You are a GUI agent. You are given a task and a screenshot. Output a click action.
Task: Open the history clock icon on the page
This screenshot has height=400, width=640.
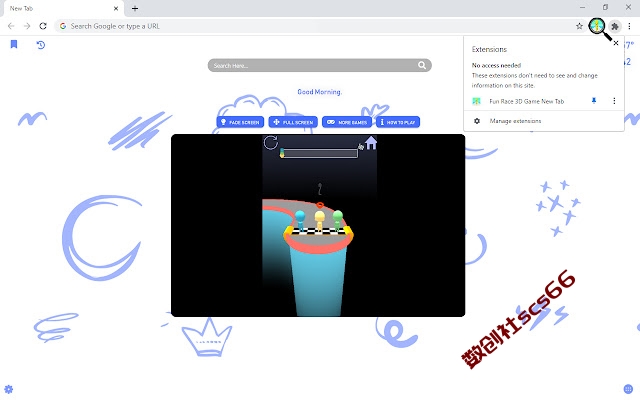click(x=40, y=44)
